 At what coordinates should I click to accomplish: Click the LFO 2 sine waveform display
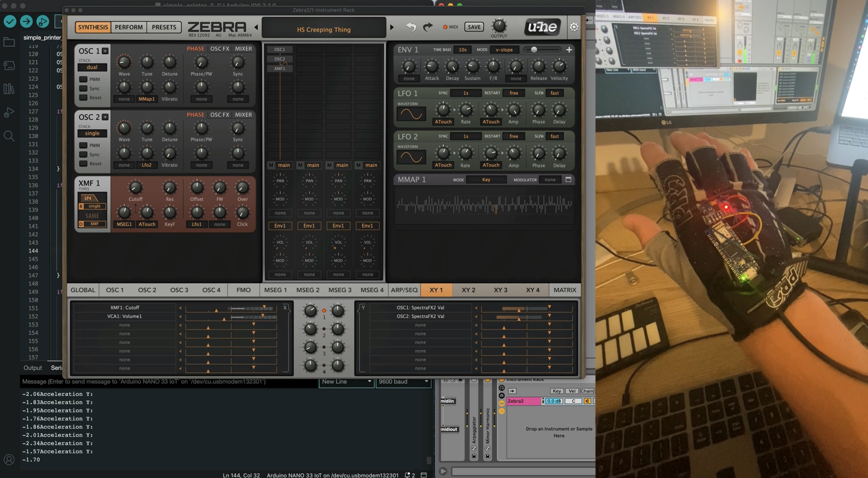411,157
